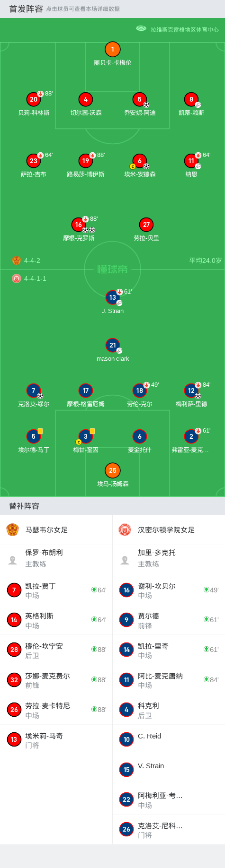The width and height of the screenshot is (225, 868).
Task: Open substitute goalkeeper 埃米莉-马奇 row
Action: [x=56, y=740]
